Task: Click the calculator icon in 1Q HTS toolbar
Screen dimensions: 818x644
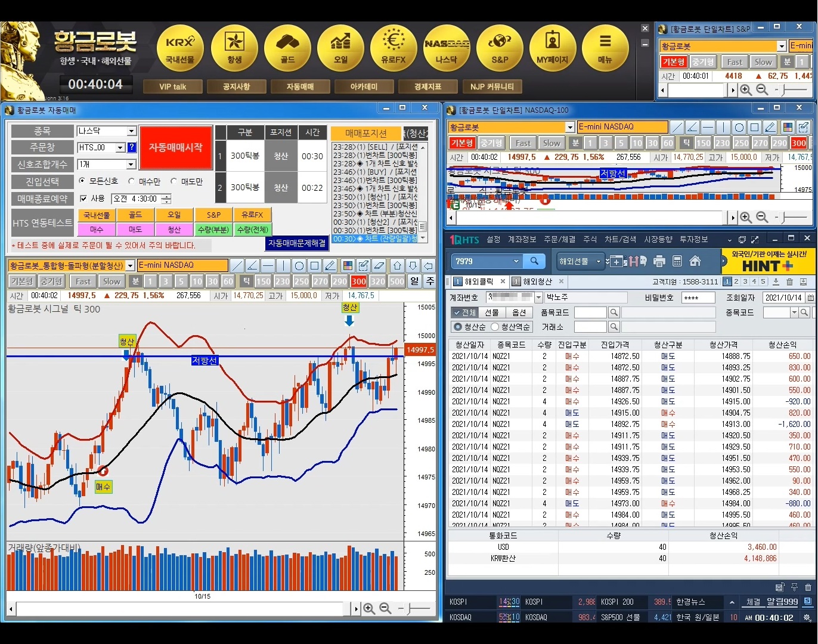Action: click(677, 261)
